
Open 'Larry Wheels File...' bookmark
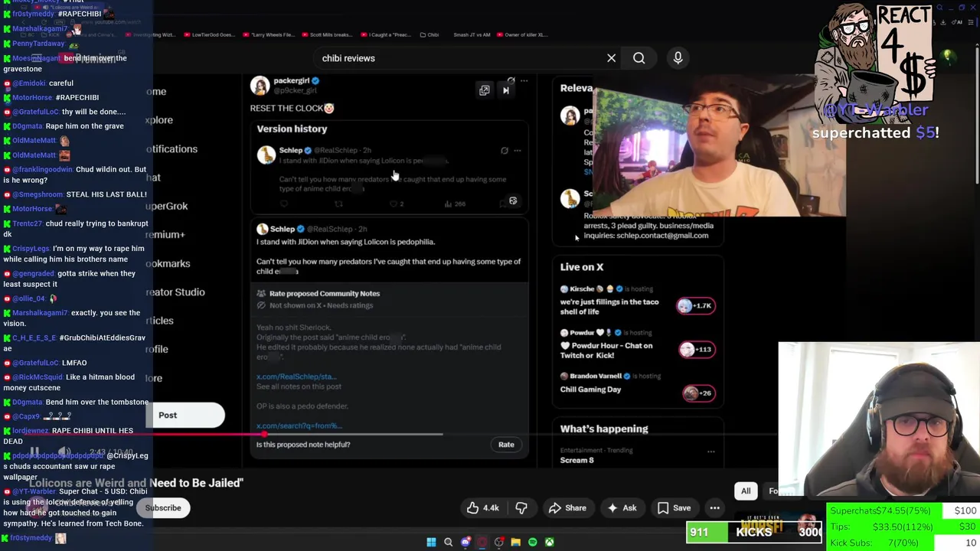(x=269, y=34)
